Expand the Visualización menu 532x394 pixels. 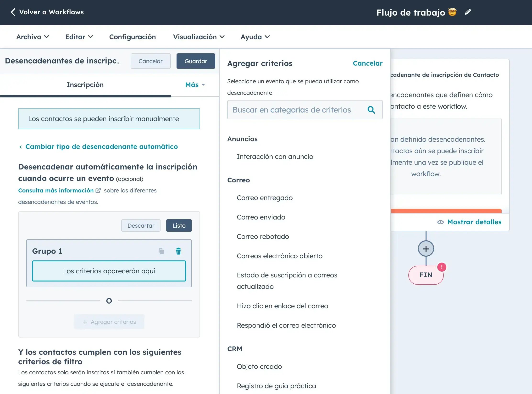(x=199, y=37)
